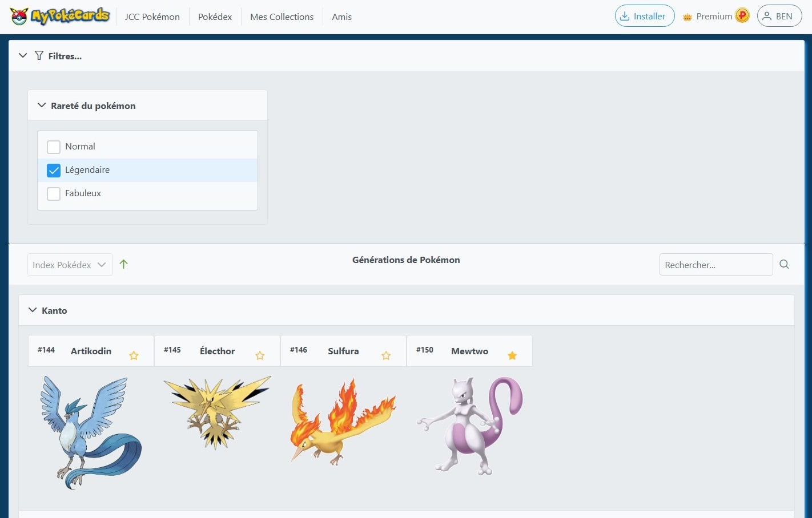
Task: Open the filter funnel icon
Action: point(39,55)
